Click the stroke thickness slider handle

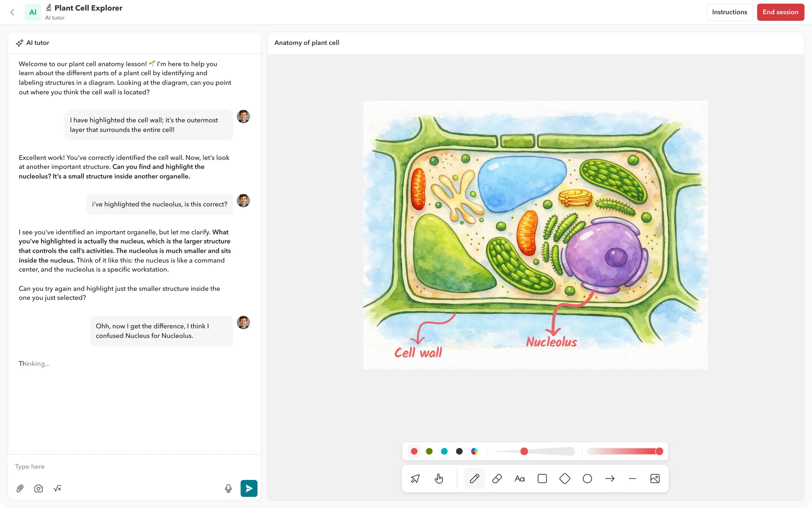[524, 452]
